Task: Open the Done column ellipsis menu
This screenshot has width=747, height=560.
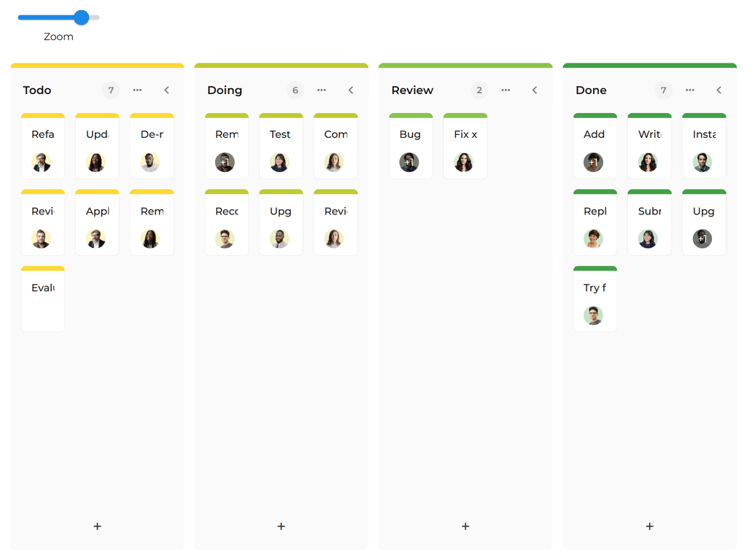Action: click(689, 90)
